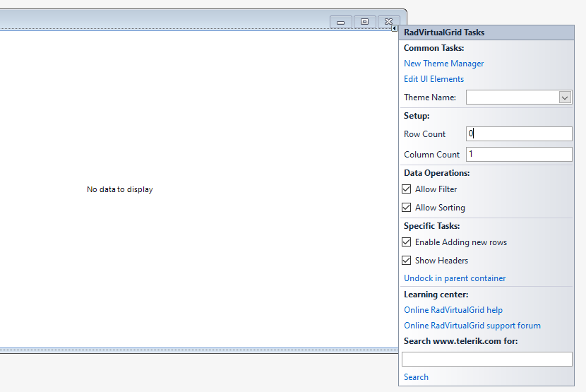Collapse the smart tag arrow glyph

pos(394,28)
